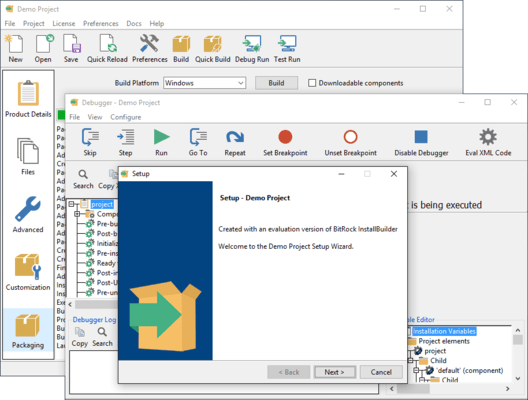The width and height of the screenshot is (528, 400).
Task: Collapse the 'default' (component) tree node
Action: [x=417, y=370]
